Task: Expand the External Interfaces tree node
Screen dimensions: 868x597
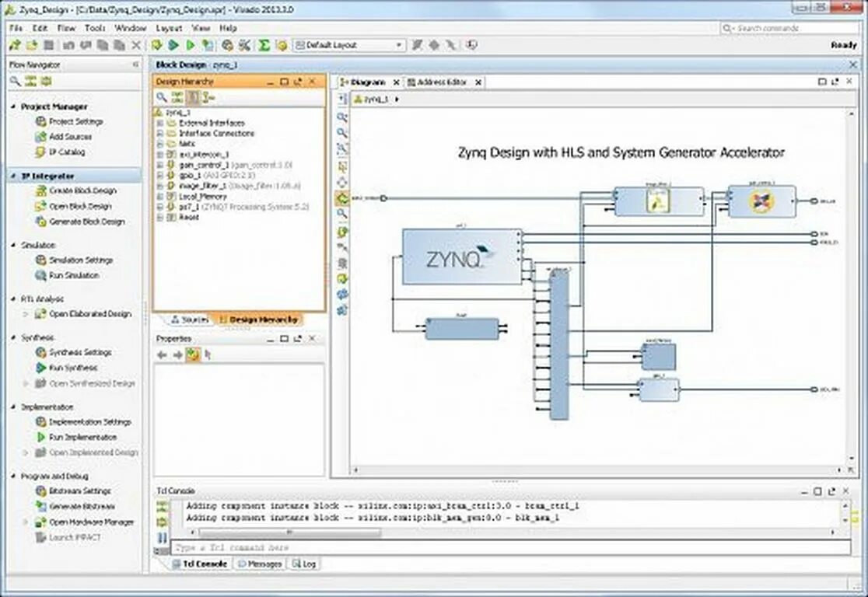Action: (159, 123)
